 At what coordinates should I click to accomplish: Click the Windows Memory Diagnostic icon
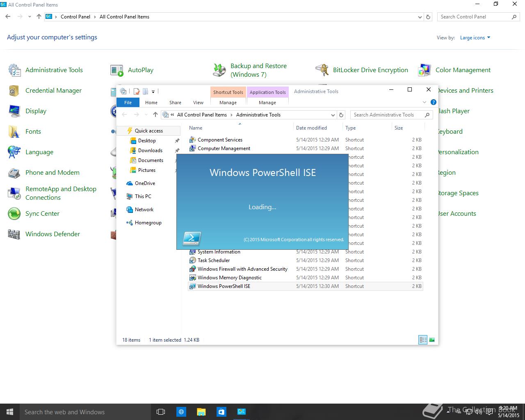click(192, 278)
